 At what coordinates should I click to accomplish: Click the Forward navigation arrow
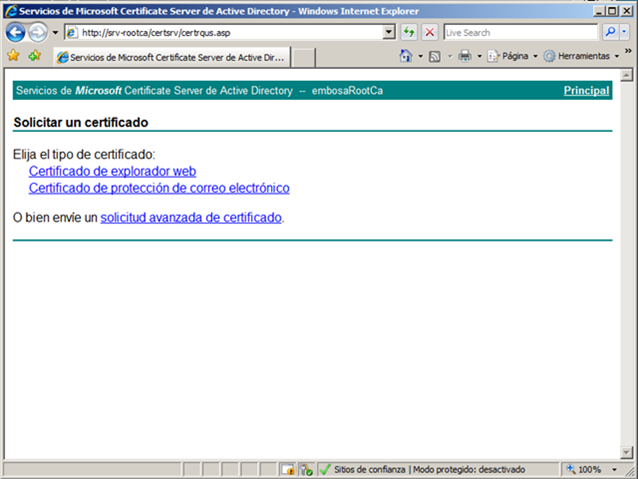[37, 32]
